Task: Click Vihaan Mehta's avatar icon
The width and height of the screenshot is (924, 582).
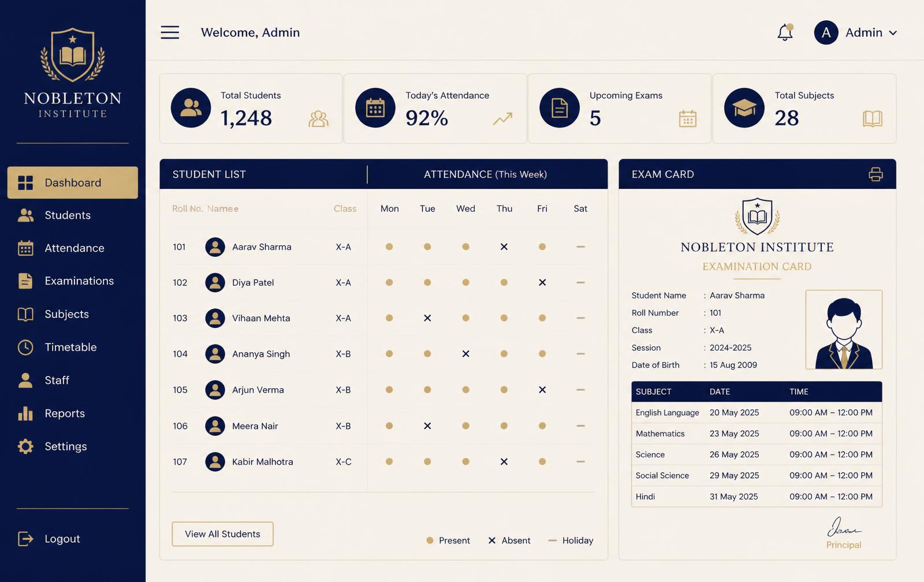Action: pyautogui.click(x=215, y=318)
